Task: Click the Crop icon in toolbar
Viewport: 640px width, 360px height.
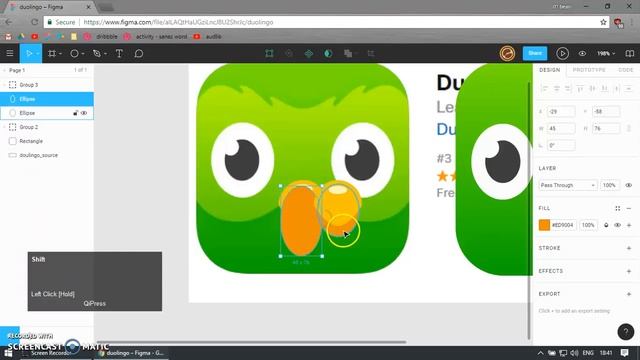Action: (x=371, y=53)
